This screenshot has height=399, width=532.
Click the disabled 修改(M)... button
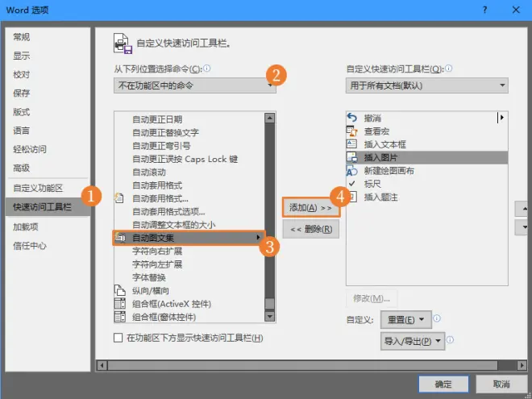pyautogui.click(x=372, y=298)
